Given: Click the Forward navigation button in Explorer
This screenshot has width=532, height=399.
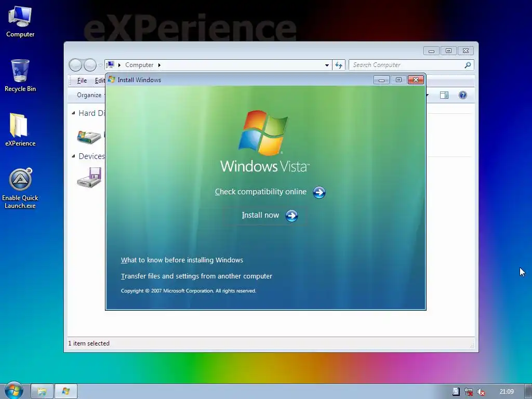Looking at the screenshot, I should pyautogui.click(x=90, y=65).
